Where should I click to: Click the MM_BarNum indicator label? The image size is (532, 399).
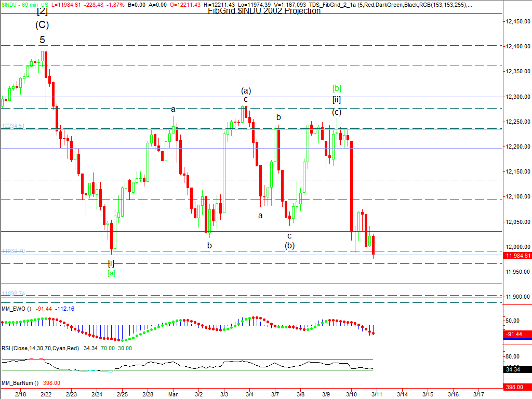pos(19,383)
